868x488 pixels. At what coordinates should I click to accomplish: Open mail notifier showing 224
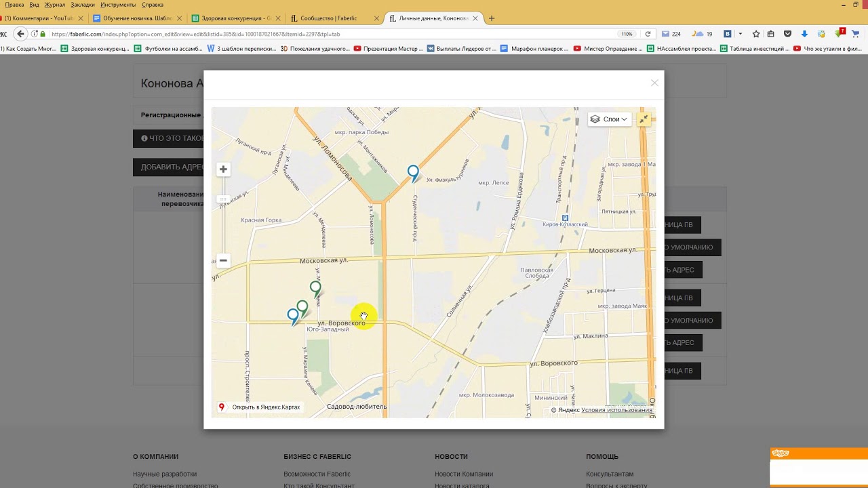[671, 34]
